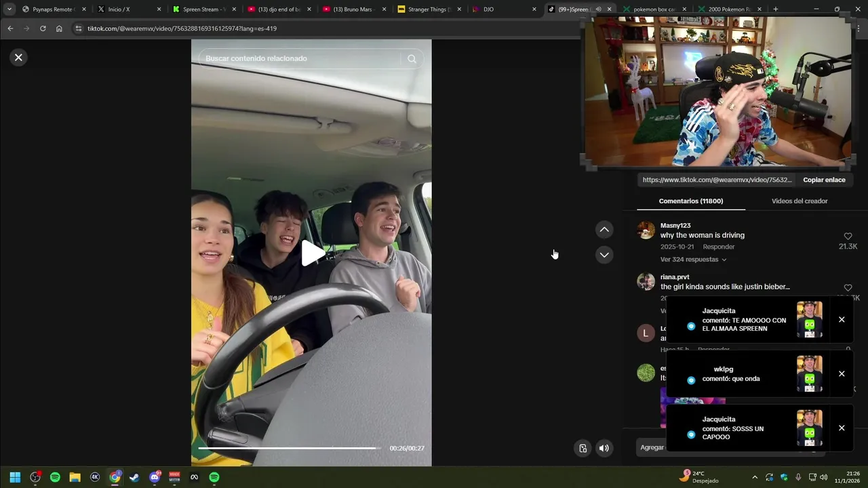This screenshot has height=488, width=868.
Task: Expand Ver 324 respuestas under Masny123's comment
Action: click(693, 260)
